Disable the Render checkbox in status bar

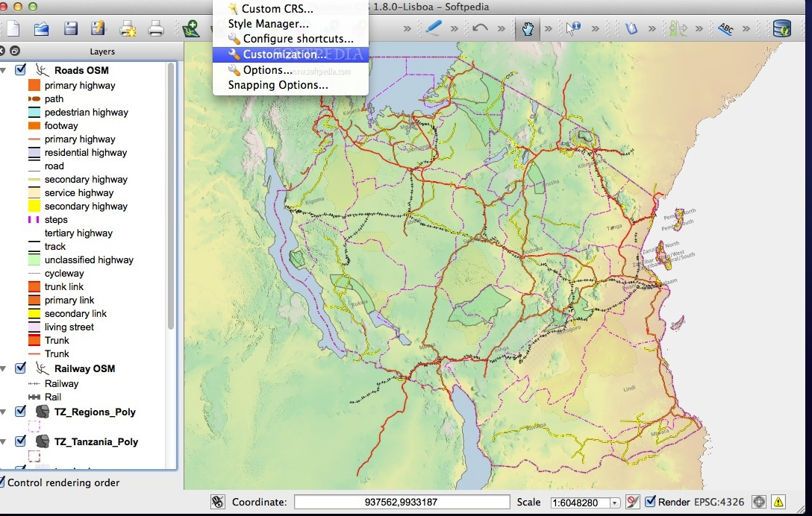651,501
